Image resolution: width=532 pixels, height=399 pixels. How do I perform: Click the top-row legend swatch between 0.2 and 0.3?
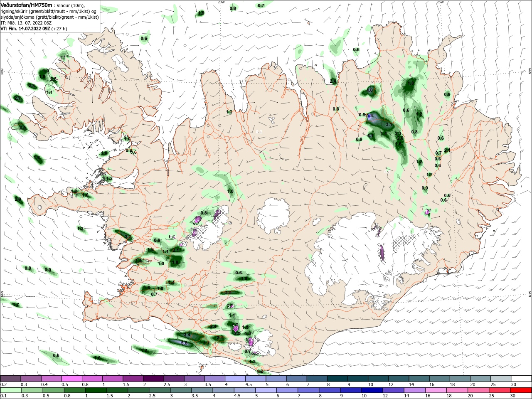click(10, 379)
